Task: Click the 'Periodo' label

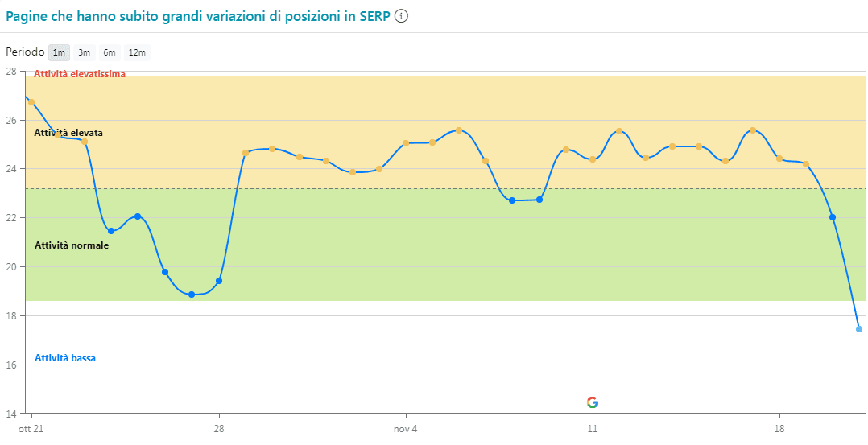Action: [x=25, y=52]
